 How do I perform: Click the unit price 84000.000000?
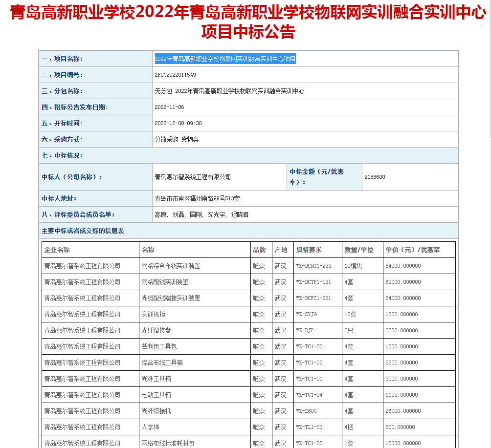point(403,298)
